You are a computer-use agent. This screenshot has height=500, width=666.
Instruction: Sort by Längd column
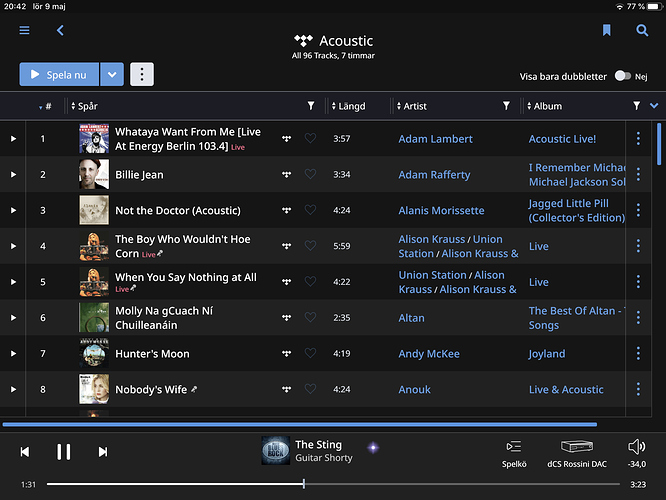(x=348, y=106)
